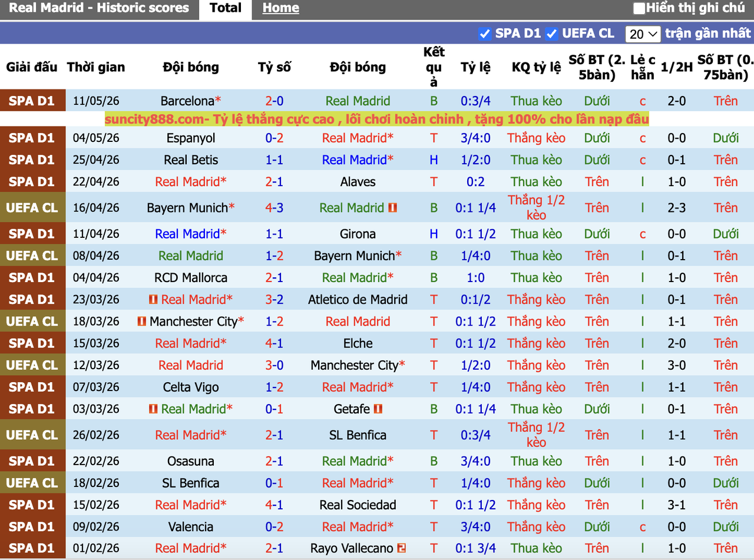Click the red card icon before Real Madrid on 23/03/26
This screenshot has height=560, width=754.
coord(153,300)
